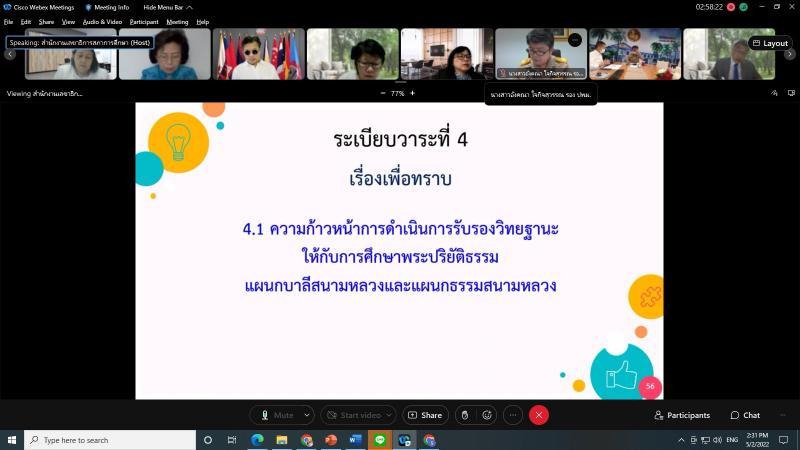
Task: Switch ENG input language indicator
Action: point(732,440)
